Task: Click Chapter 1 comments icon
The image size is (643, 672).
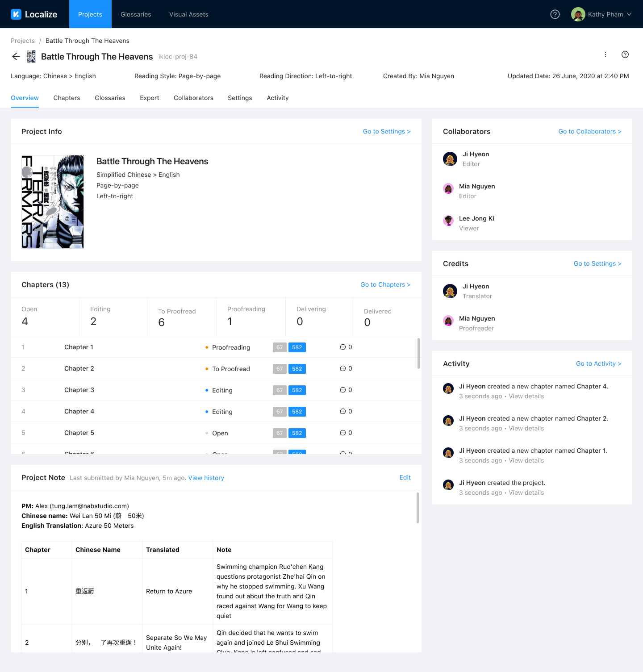Action: (343, 347)
